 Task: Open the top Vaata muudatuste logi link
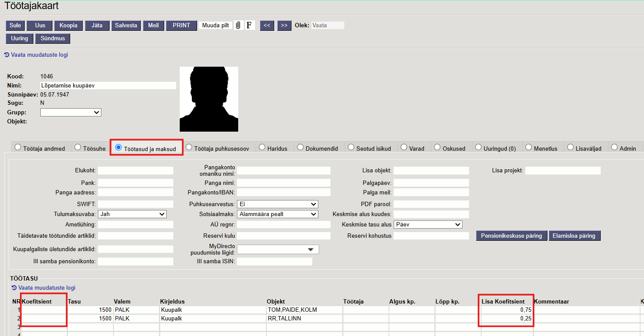click(39, 55)
